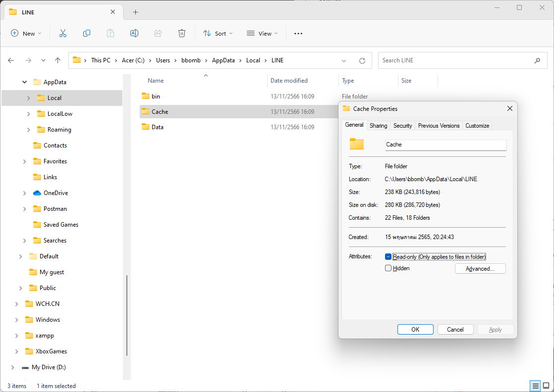This screenshot has height=392, width=554.
Task: Expand the Roaming folder in tree
Action: pos(29,130)
